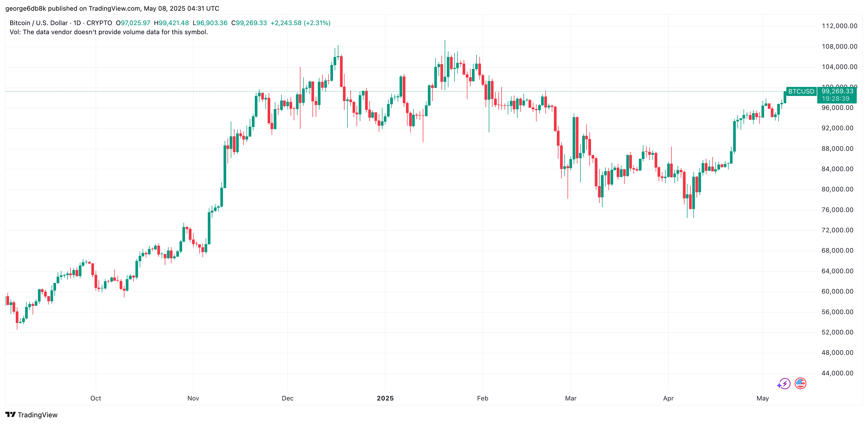Viewport: 868px width, 424px height.
Task: Click the green BTCUSD price label tag
Action: pyautogui.click(x=801, y=91)
